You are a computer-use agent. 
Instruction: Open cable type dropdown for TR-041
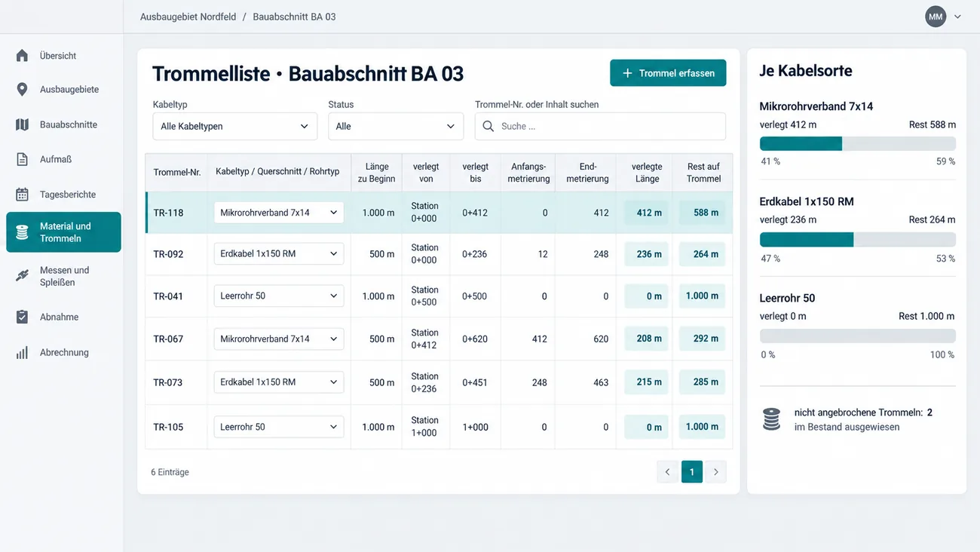pyautogui.click(x=279, y=296)
